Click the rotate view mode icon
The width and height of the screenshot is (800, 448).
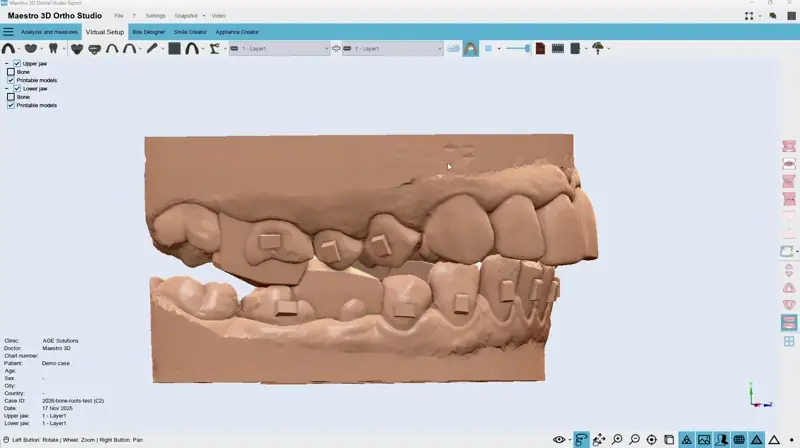pos(581,439)
